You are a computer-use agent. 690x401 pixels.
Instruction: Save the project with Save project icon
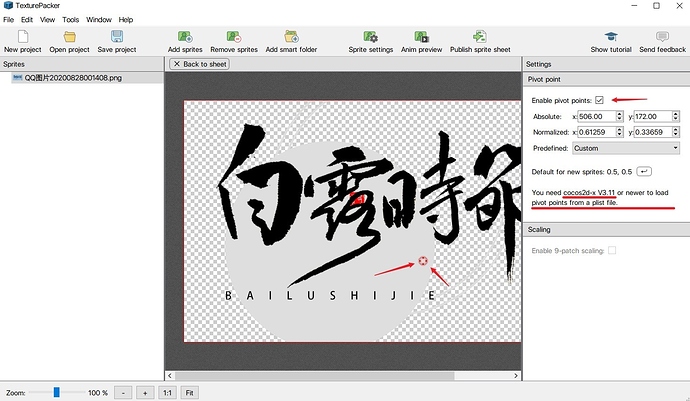(117, 37)
